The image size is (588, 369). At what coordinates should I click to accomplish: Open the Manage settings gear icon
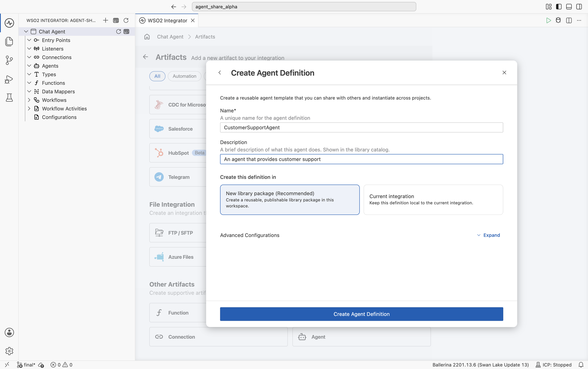coord(9,351)
